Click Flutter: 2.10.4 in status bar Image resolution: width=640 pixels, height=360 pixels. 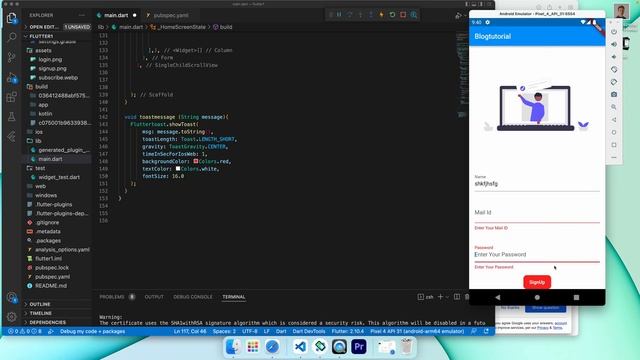(347, 331)
